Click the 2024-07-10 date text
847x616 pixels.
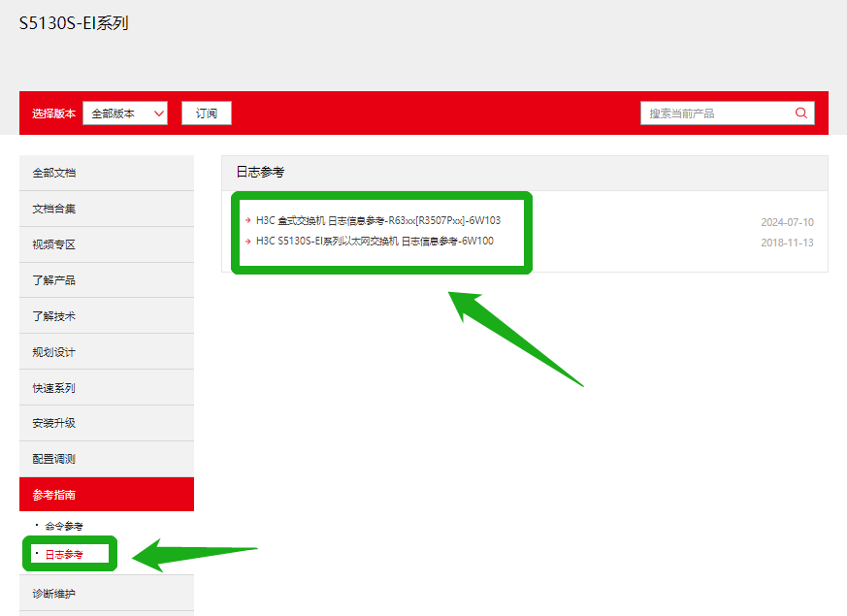787,222
